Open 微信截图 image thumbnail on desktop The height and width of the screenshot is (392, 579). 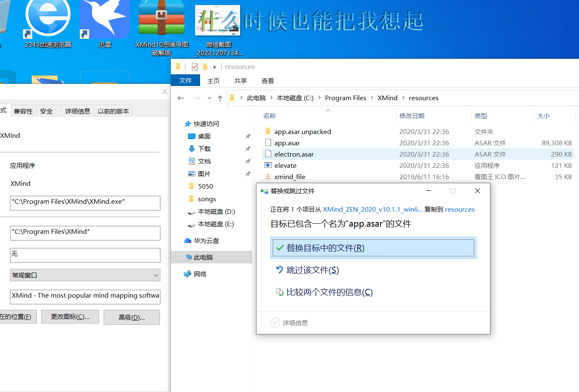coord(217,21)
